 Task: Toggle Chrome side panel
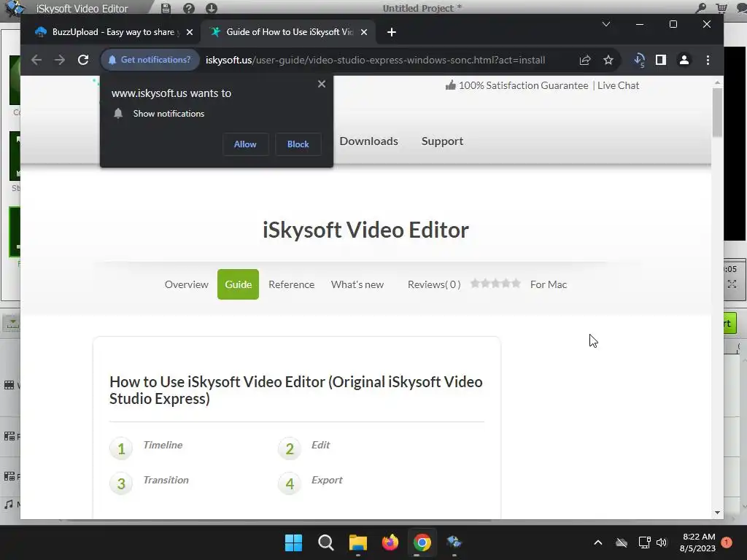coord(661,60)
